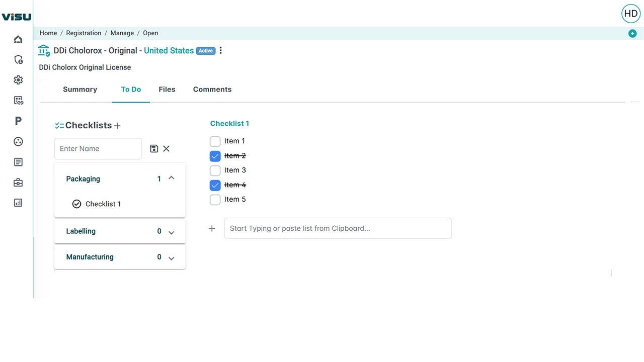Click the teal back arrow in breadcrumb bar

[x=632, y=34]
